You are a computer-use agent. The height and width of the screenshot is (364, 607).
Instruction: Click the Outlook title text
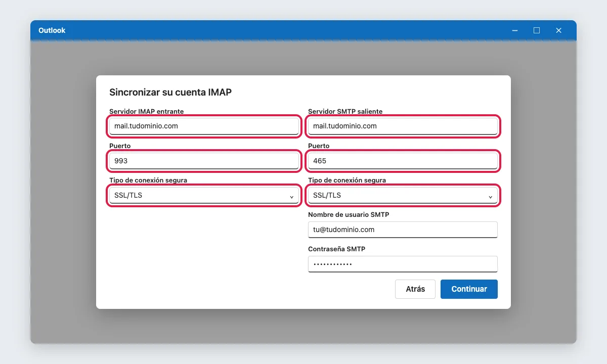click(52, 30)
